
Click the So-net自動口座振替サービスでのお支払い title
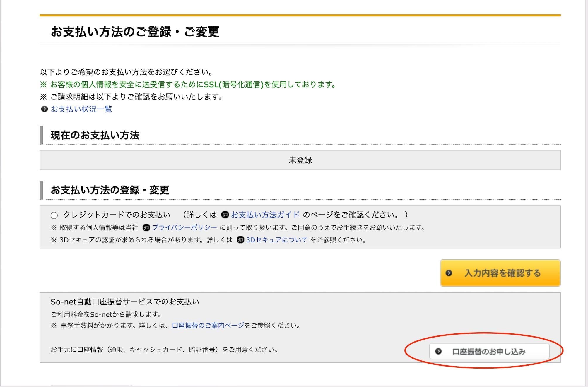[125, 302]
